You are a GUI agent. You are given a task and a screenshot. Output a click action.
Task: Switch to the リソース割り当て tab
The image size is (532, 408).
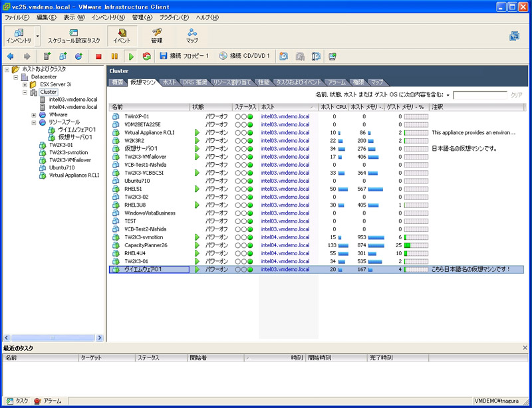click(x=232, y=82)
